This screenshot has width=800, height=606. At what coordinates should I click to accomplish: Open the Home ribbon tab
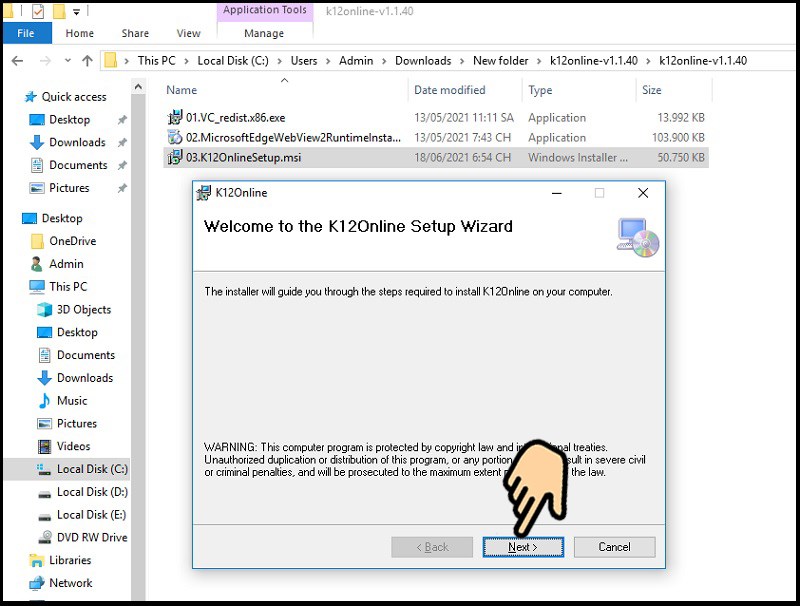[x=80, y=33]
